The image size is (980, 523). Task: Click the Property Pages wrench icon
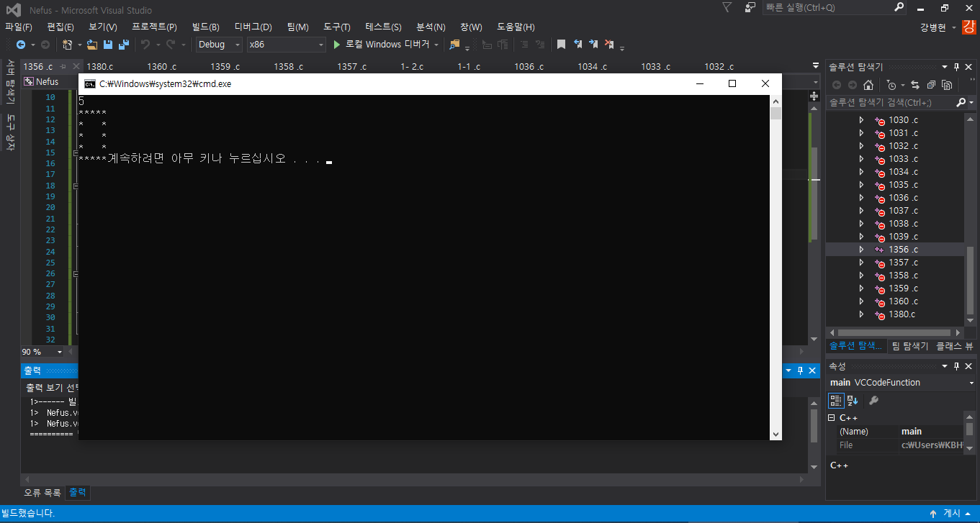pos(873,401)
